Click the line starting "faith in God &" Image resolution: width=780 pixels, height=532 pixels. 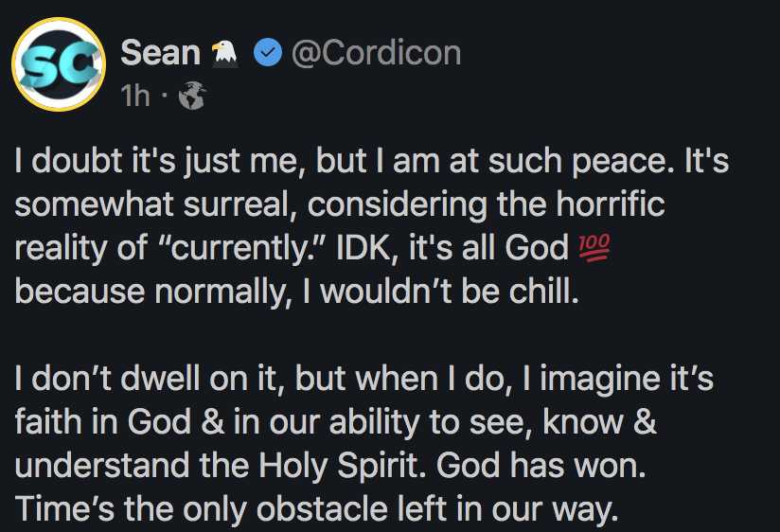click(x=335, y=423)
